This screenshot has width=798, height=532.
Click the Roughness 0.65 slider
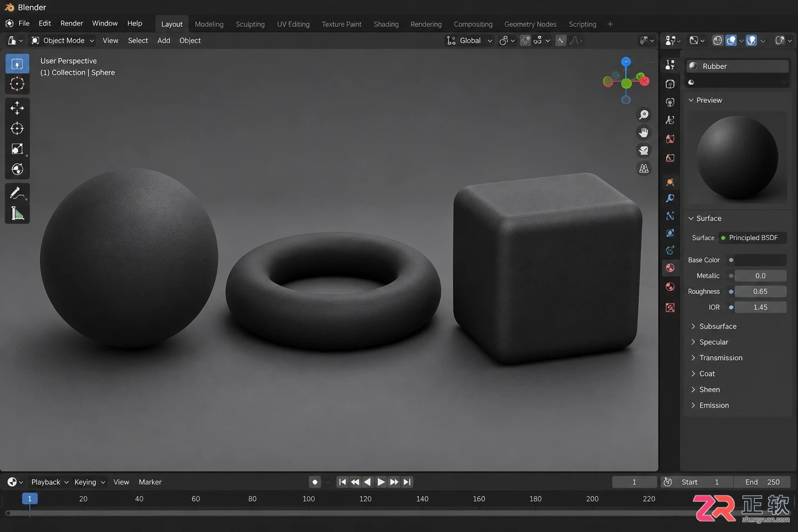pyautogui.click(x=761, y=291)
